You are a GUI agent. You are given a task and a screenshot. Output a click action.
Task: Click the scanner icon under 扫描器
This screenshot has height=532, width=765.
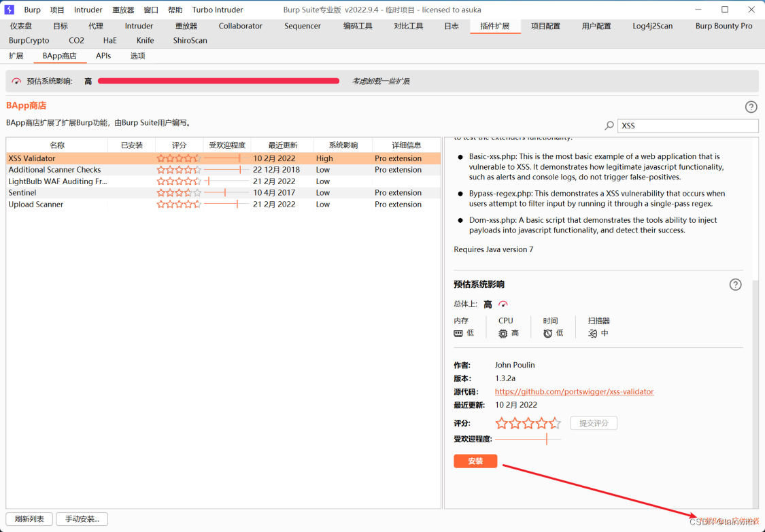coord(592,334)
